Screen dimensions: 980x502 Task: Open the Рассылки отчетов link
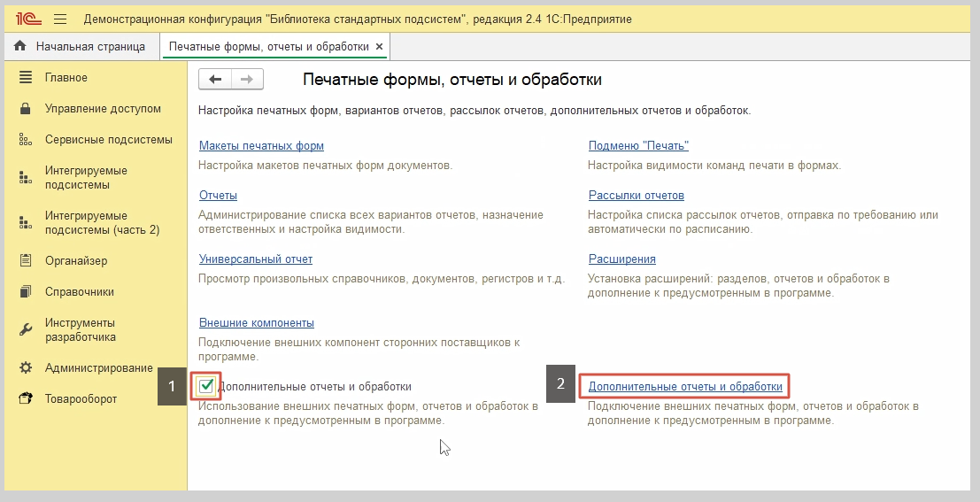click(x=636, y=195)
